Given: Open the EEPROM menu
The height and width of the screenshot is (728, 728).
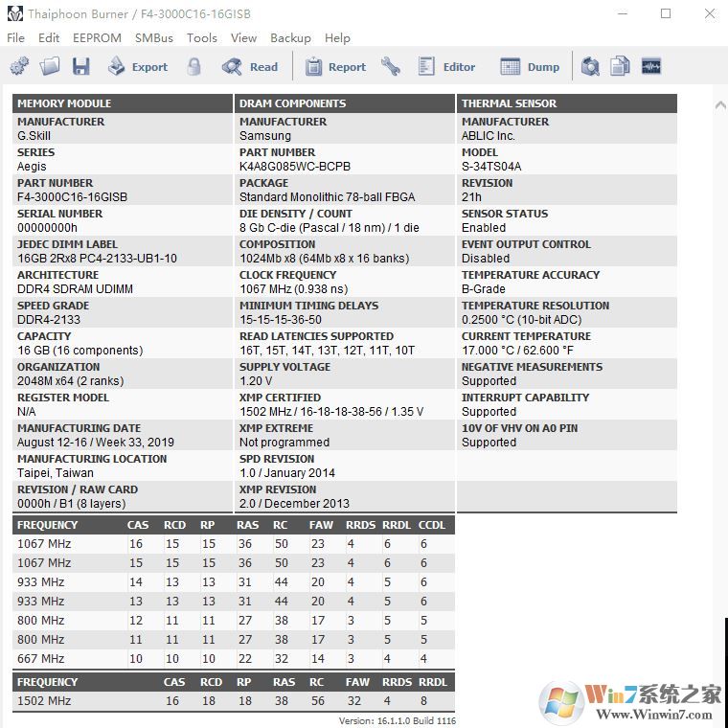Looking at the screenshot, I should (97, 38).
